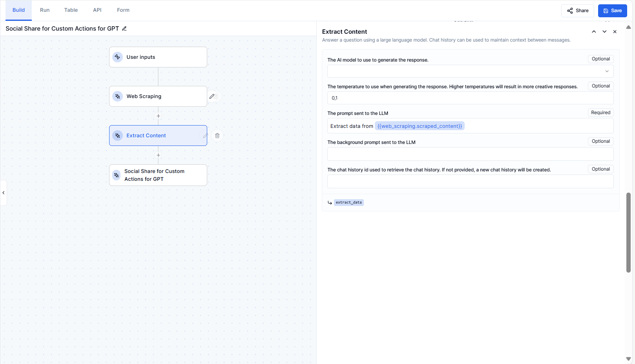
Task: Click the right panel vertical scrollbar
Action: [628, 232]
